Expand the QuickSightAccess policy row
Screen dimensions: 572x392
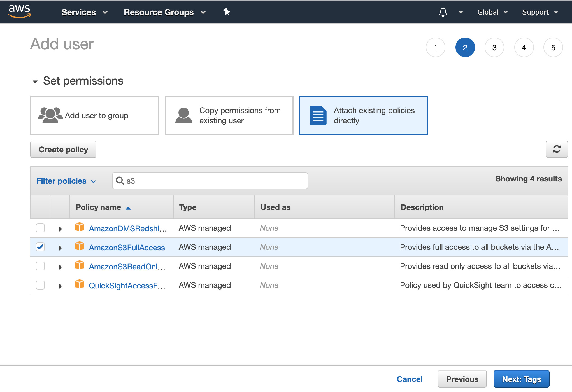click(x=60, y=286)
